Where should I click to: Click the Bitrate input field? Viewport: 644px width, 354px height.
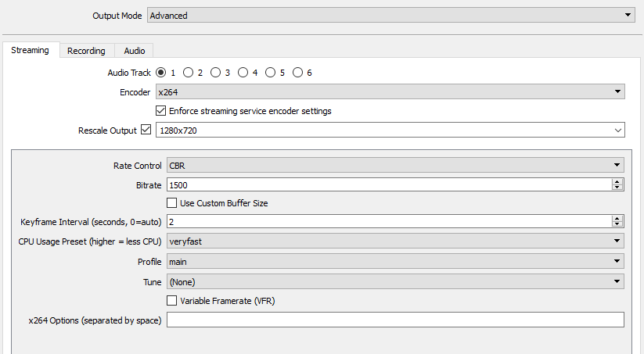pyautogui.click(x=387, y=185)
